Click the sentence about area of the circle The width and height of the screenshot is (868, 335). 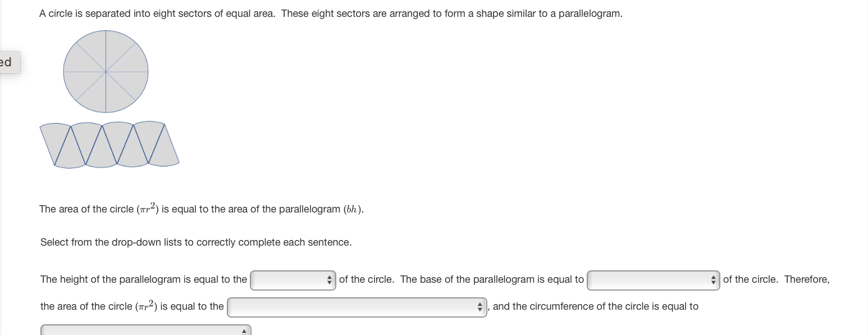[x=201, y=209]
